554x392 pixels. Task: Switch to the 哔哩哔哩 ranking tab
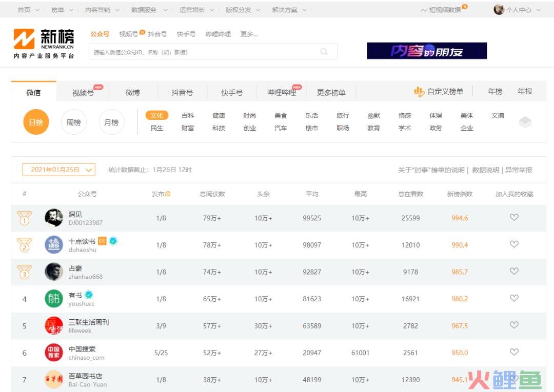point(282,92)
